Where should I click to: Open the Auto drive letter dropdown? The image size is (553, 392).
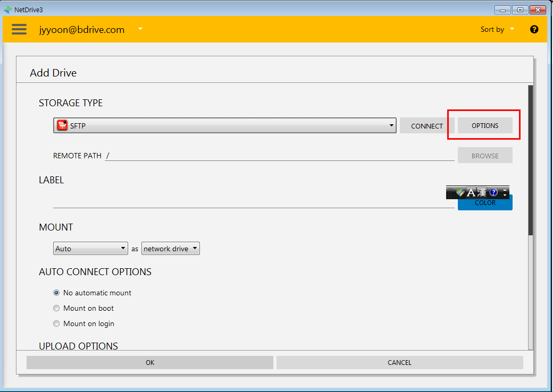(x=91, y=249)
